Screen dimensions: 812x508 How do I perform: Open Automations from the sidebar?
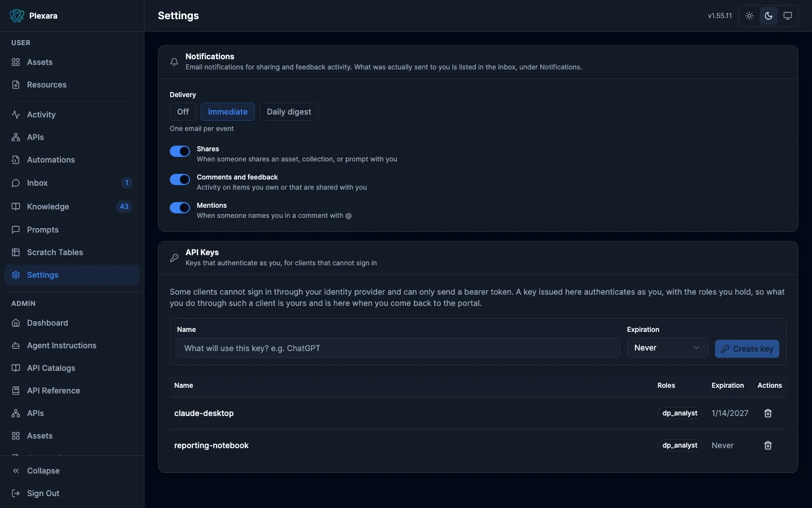pos(72,160)
